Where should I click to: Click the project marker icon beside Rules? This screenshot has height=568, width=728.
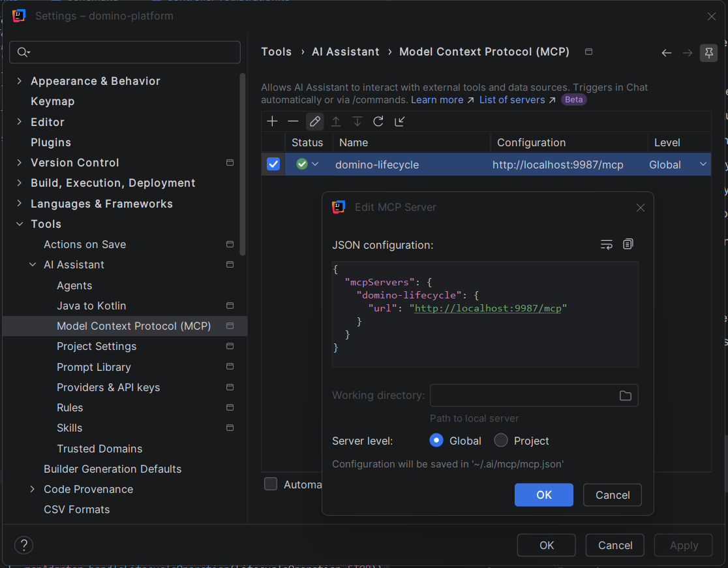point(230,407)
